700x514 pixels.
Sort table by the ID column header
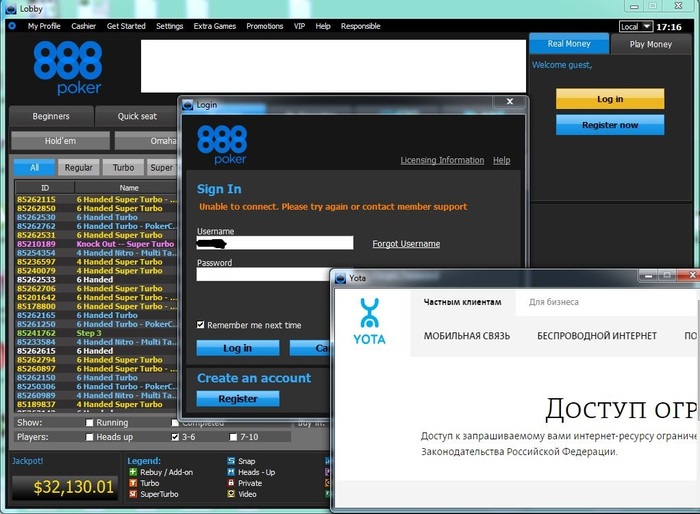tap(45, 188)
